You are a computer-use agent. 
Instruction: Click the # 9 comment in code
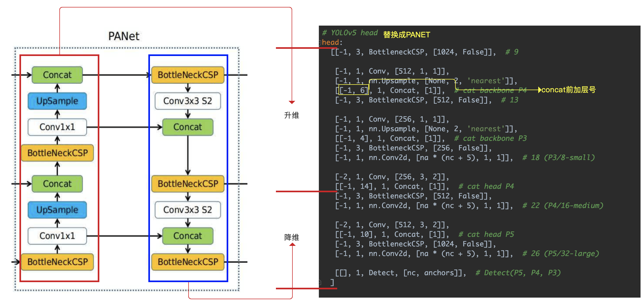[x=512, y=52]
